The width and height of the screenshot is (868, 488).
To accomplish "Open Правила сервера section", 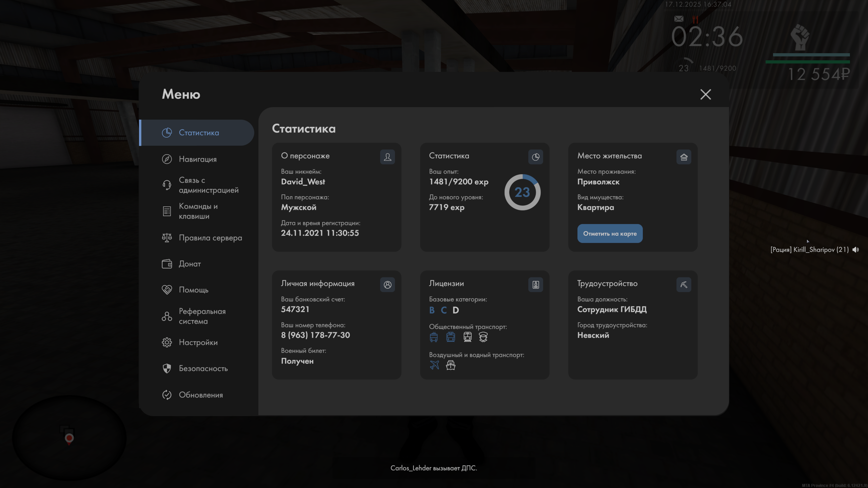I will (210, 238).
